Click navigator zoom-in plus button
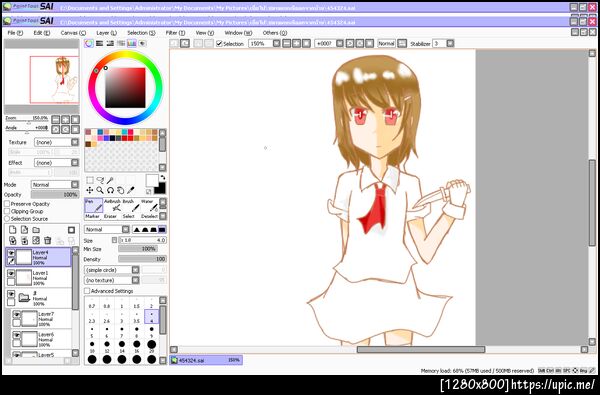 pyautogui.click(x=65, y=119)
